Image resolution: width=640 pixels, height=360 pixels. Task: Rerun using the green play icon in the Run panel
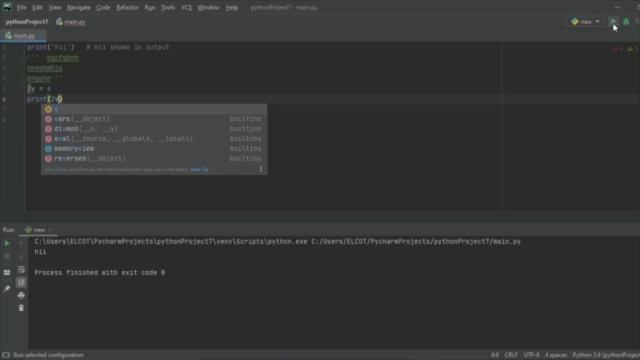(x=7, y=243)
